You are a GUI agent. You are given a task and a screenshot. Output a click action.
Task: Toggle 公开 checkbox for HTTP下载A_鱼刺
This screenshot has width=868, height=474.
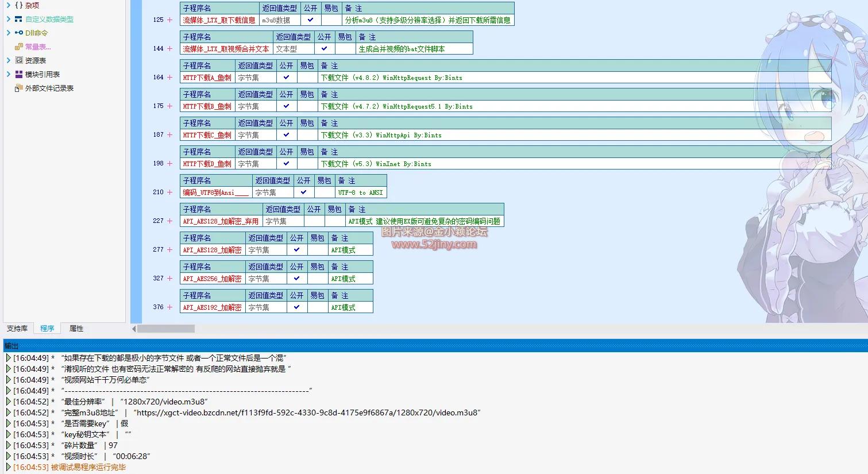click(x=287, y=77)
